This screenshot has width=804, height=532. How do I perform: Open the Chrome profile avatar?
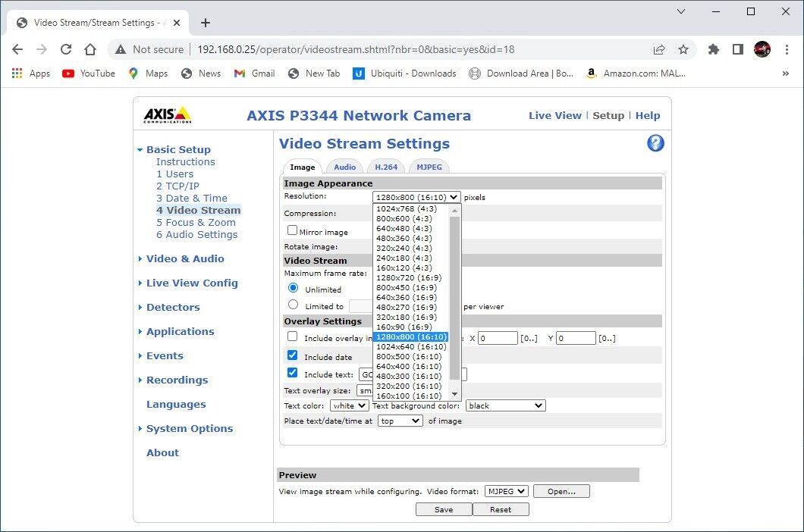762,49
